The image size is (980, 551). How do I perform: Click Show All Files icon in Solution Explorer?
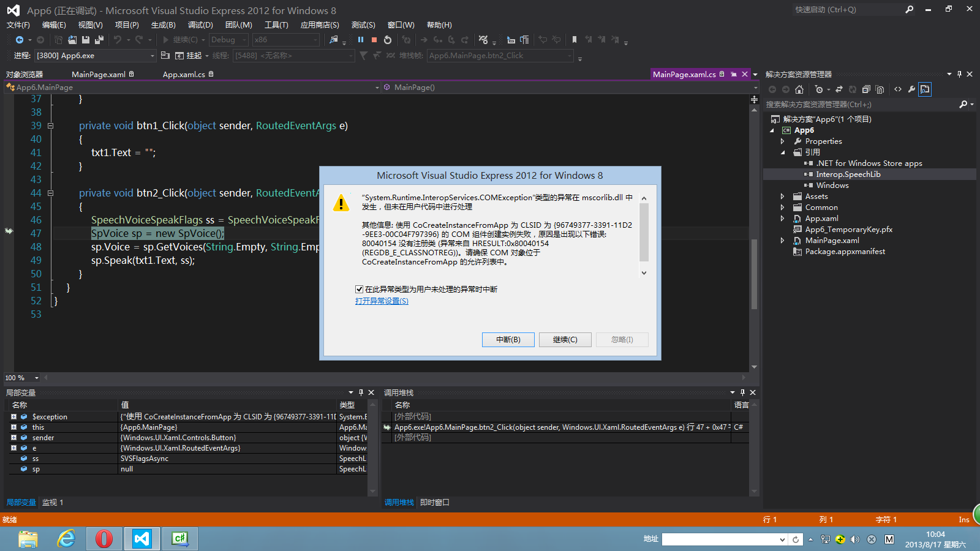[x=880, y=89]
